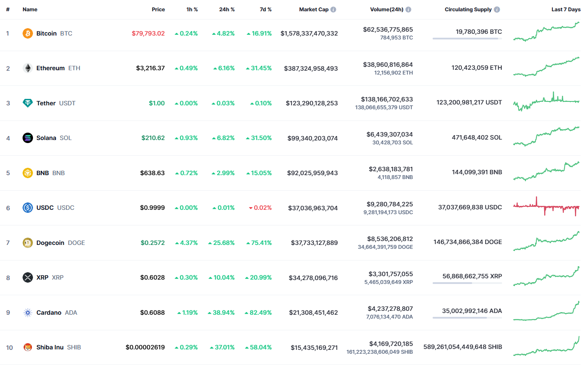Open Ethereum's last 7 days sparkline chart

point(546,67)
